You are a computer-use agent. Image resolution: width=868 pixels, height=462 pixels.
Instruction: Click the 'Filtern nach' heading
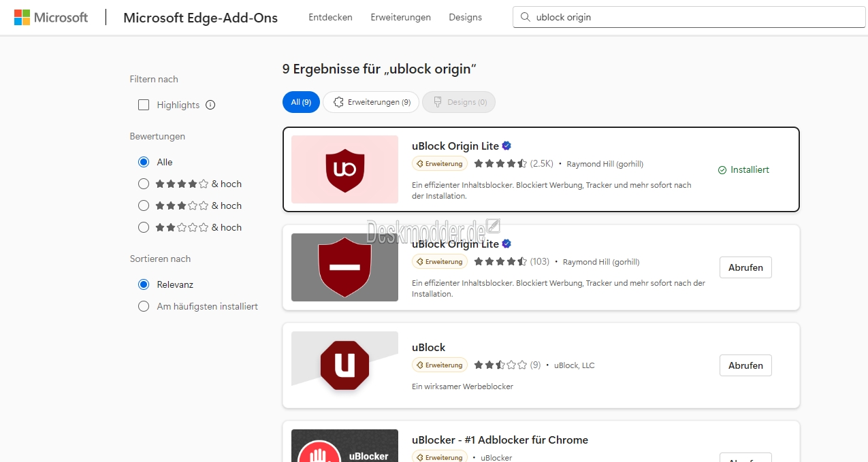154,79
